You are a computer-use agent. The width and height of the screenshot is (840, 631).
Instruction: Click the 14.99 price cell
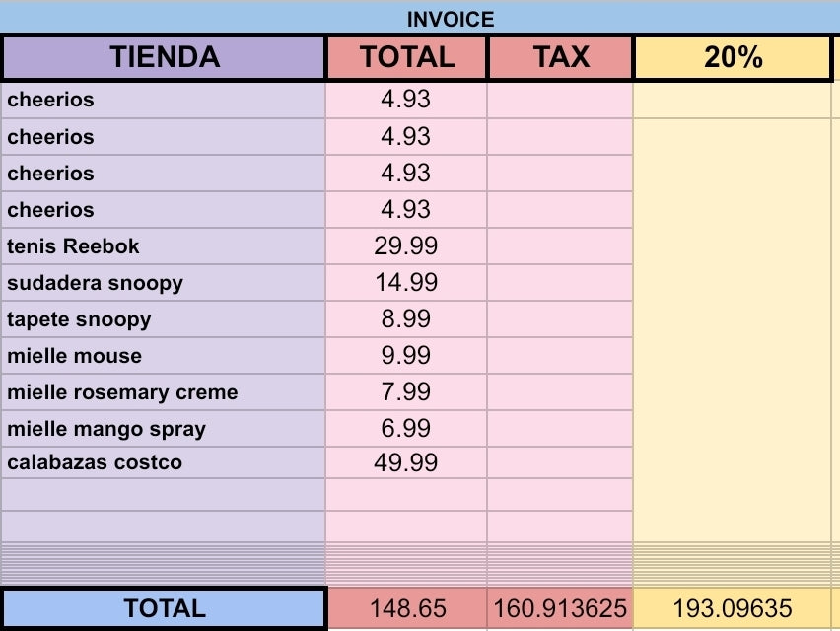pos(406,283)
